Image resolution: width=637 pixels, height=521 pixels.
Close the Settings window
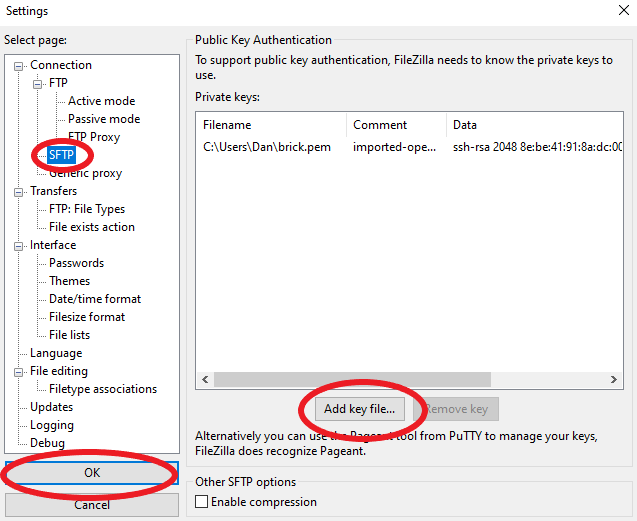pos(624,10)
